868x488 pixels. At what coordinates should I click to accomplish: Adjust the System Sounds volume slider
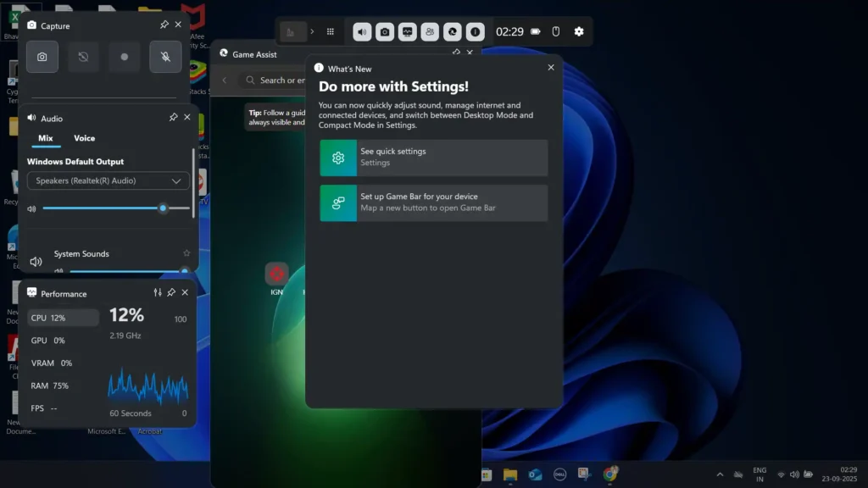click(x=129, y=271)
